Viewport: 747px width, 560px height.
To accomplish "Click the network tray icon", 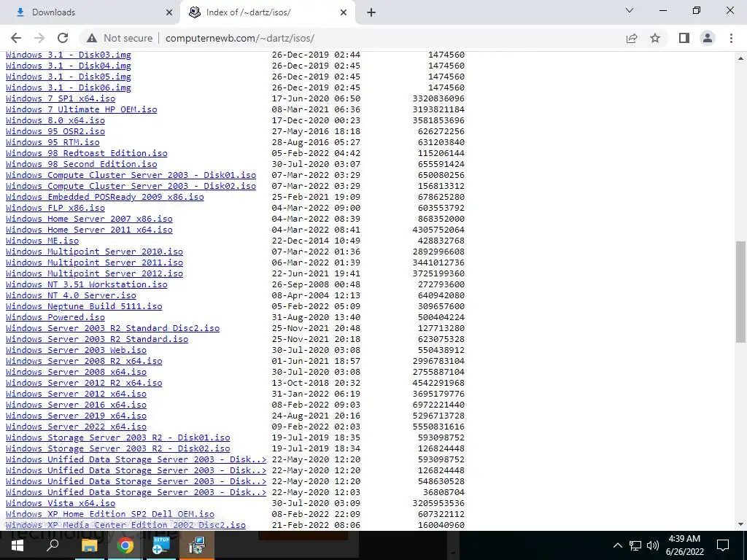I will (x=635, y=545).
